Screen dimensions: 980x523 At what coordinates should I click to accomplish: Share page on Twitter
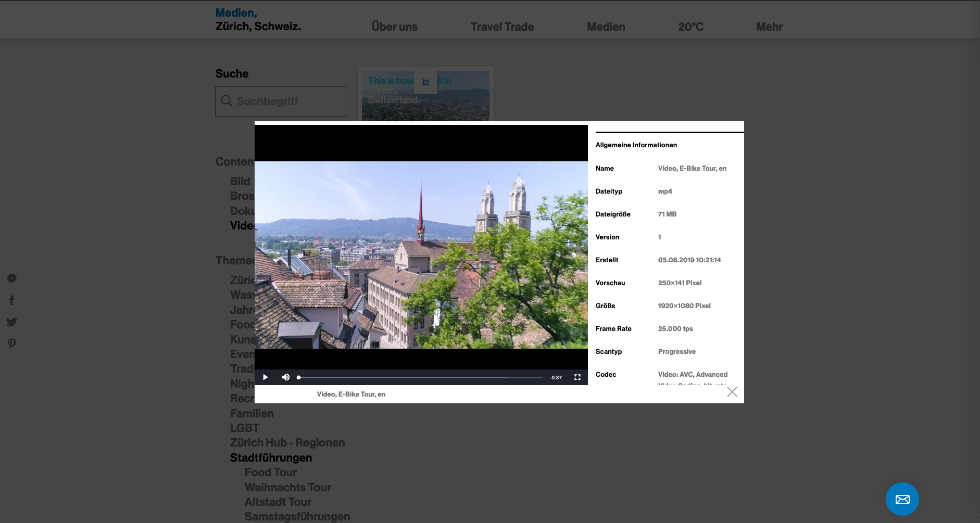click(12, 322)
